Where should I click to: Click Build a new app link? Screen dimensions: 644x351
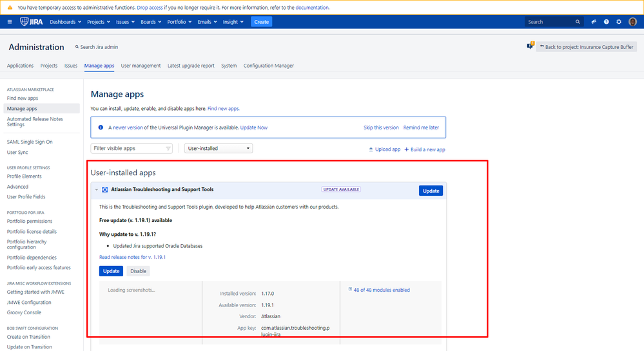[x=425, y=149]
